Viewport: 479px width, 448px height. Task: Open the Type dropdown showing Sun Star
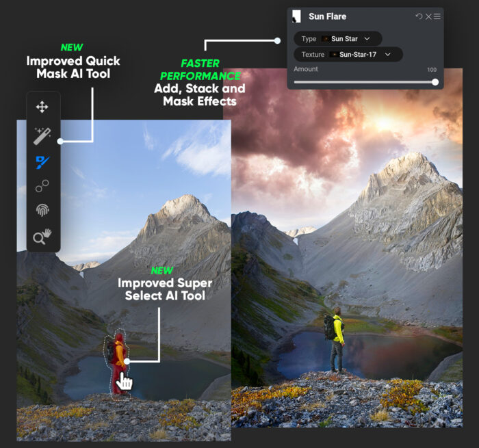click(338, 39)
